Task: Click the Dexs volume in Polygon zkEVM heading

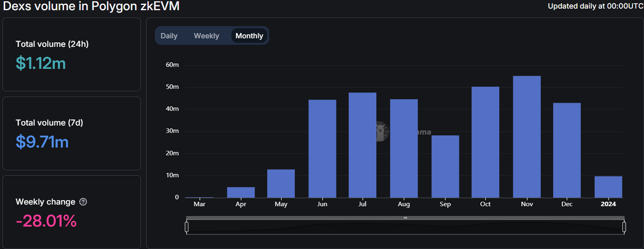Action: 92,7
